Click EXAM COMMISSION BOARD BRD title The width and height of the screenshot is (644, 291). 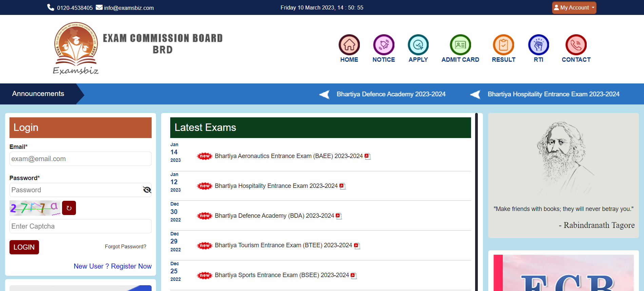point(163,44)
